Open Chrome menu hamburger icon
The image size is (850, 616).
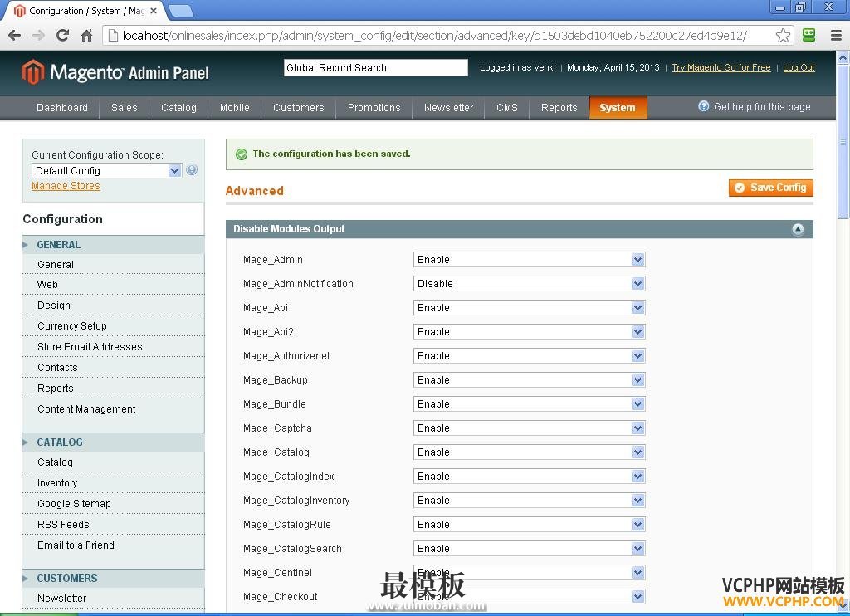click(836, 36)
